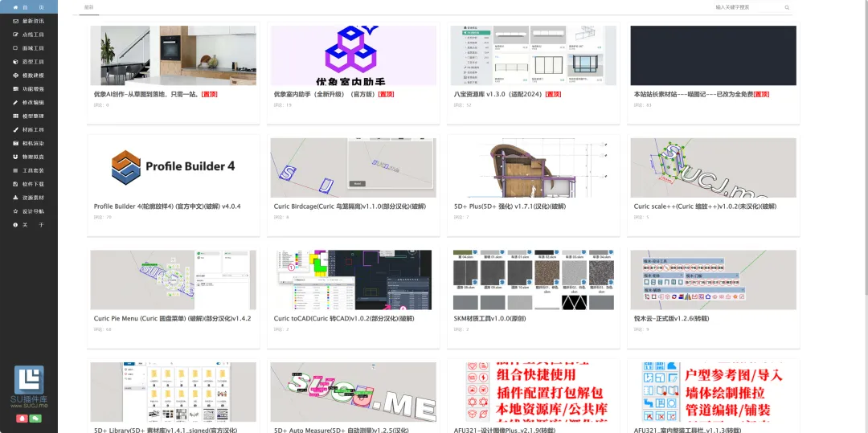Open Profile Builder 4 v4.0.4 post title
This screenshot has width=868, height=433.
point(167,206)
